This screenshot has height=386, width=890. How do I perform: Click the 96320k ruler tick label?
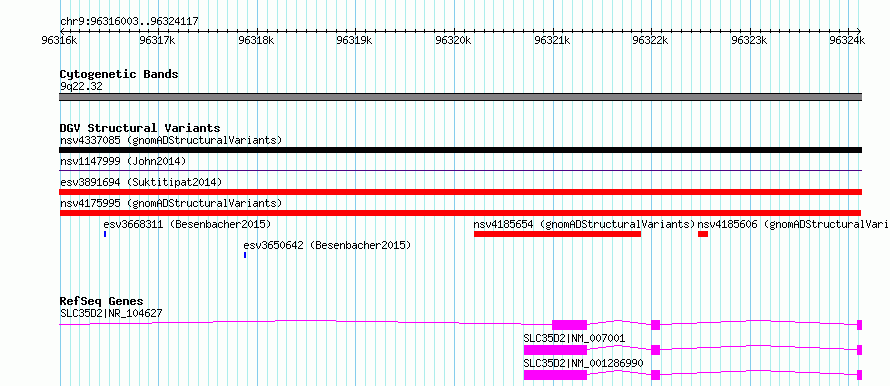click(453, 40)
